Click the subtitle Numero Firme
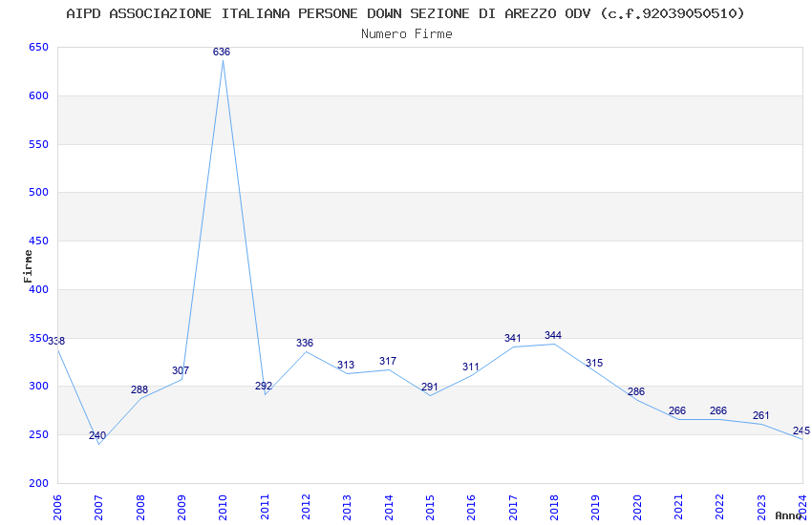The height and width of the screenshot is (525, 812). tap(407, 34)
